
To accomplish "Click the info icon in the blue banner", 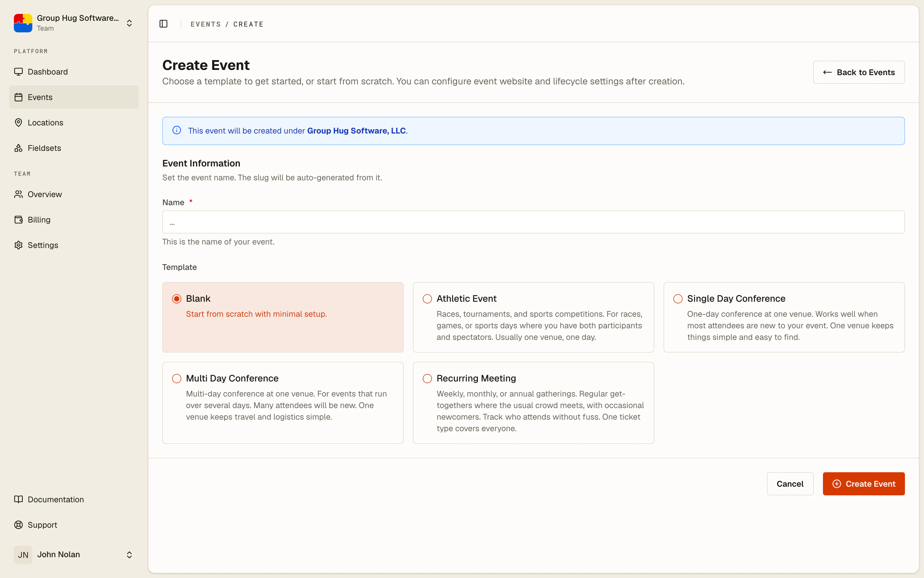I will (177, 130).
